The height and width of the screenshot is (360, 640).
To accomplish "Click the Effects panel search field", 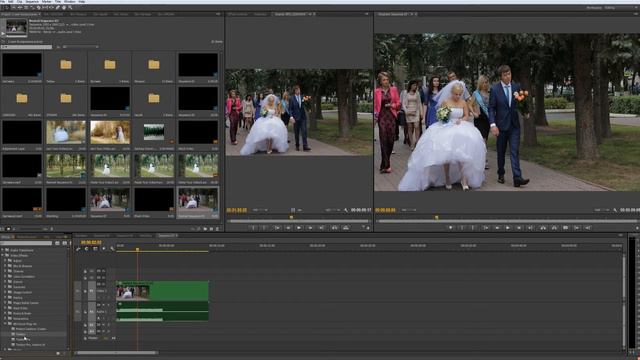I will click(x=26, y=243).
